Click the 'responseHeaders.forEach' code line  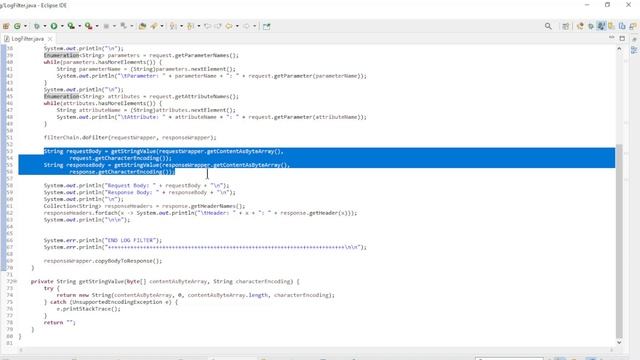(200, 213)
